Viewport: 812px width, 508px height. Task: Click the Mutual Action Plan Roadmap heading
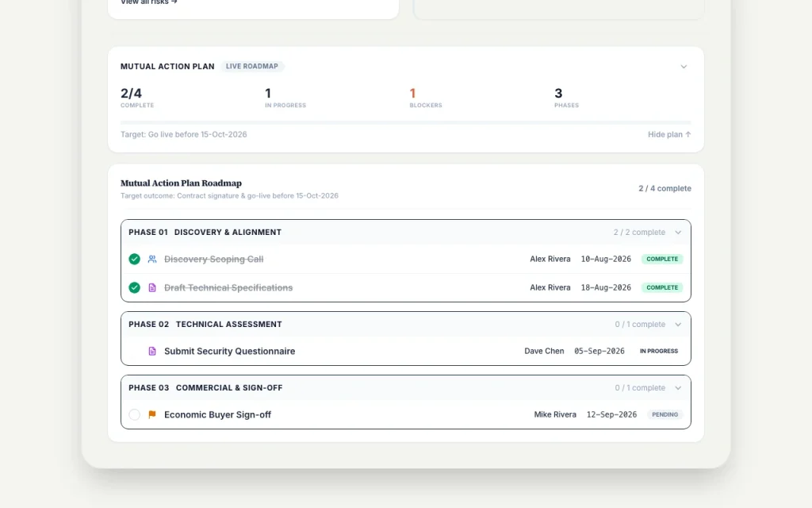click(x=181, y=183)
